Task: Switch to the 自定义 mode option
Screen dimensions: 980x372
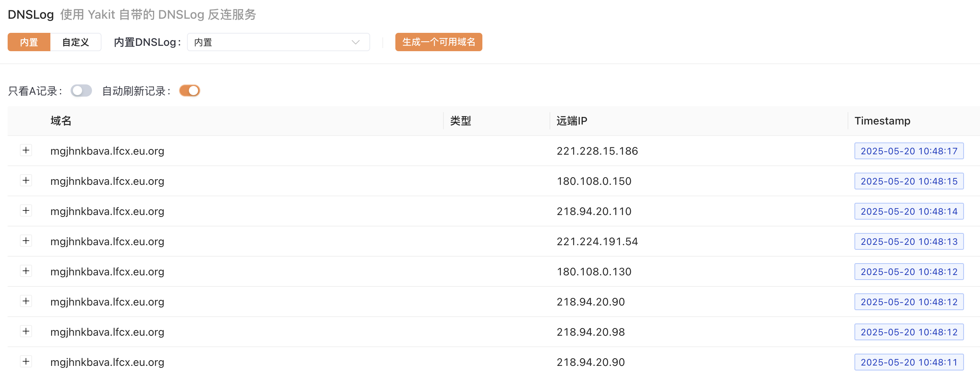Action: coord(76,42)
